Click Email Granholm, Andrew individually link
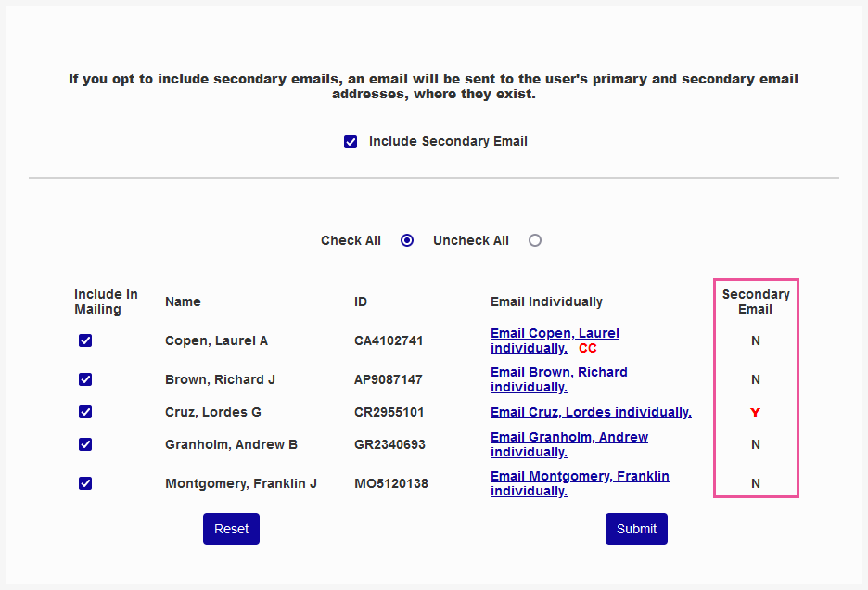Image resolution: width=868 pixels, height=590 pixels. (568, 438)
